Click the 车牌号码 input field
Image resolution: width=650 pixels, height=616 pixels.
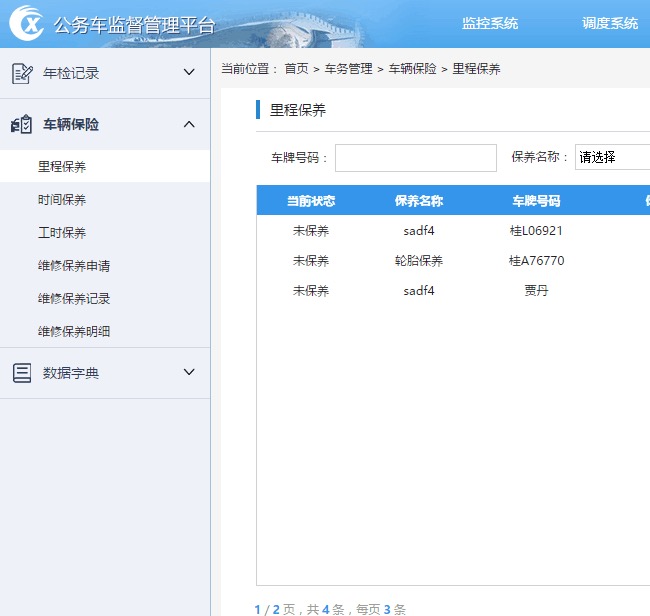tap(415, 158)
